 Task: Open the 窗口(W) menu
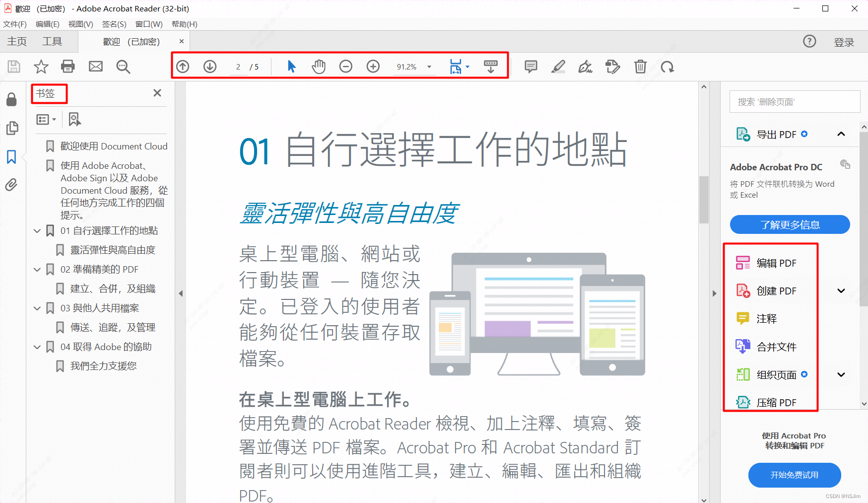click(x=149, y=24)
